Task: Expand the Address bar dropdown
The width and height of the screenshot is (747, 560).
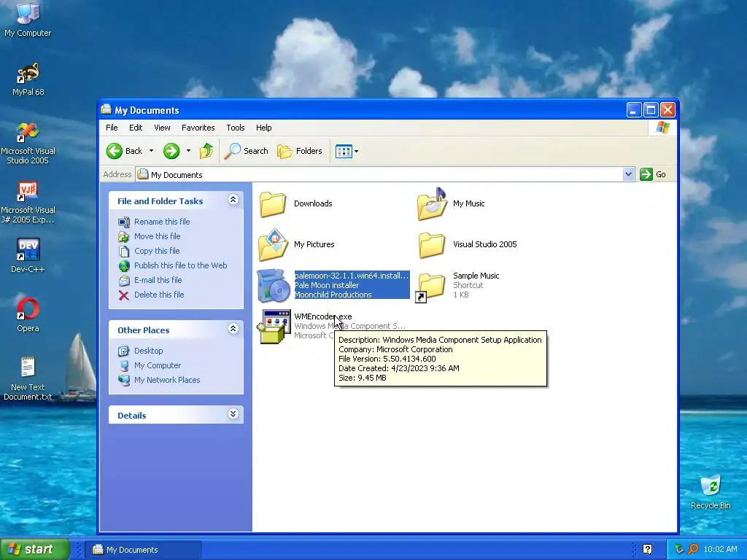Action: click(x=628, y=174)
